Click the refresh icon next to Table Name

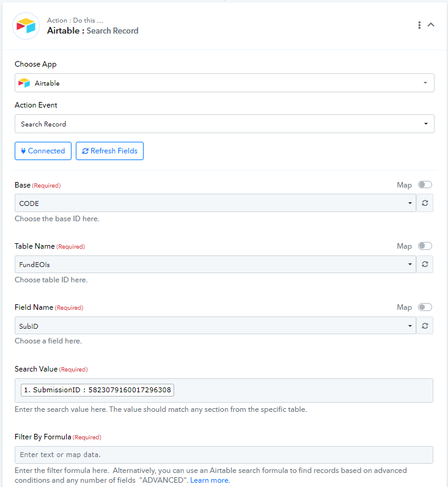click(425, 265)
